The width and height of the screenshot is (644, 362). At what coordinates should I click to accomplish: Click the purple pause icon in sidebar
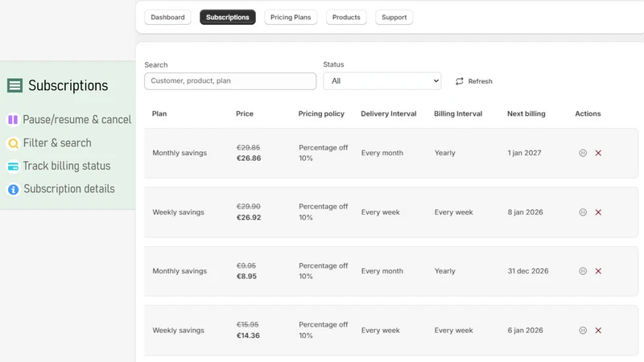(13, 119)
